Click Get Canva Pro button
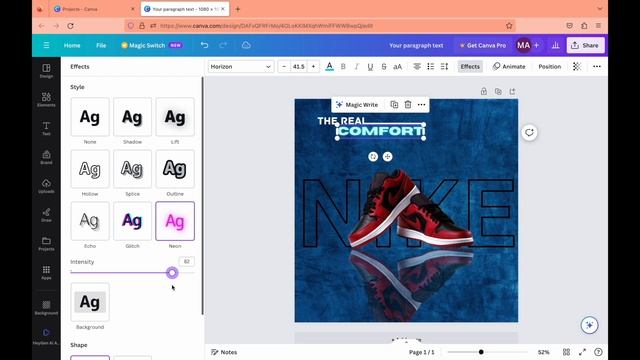Image resolution: width=640 pixels, height=360 pixels. pyautogui.click(x=482, y=45)
